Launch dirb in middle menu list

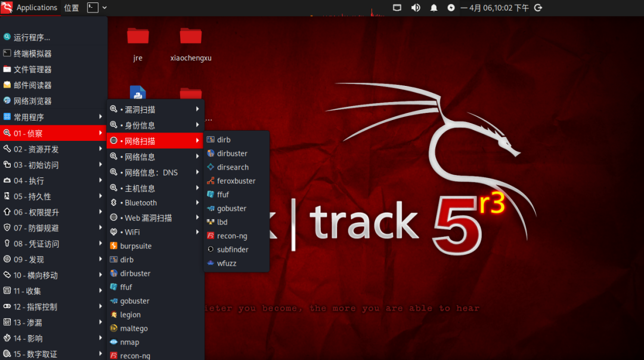155,260
